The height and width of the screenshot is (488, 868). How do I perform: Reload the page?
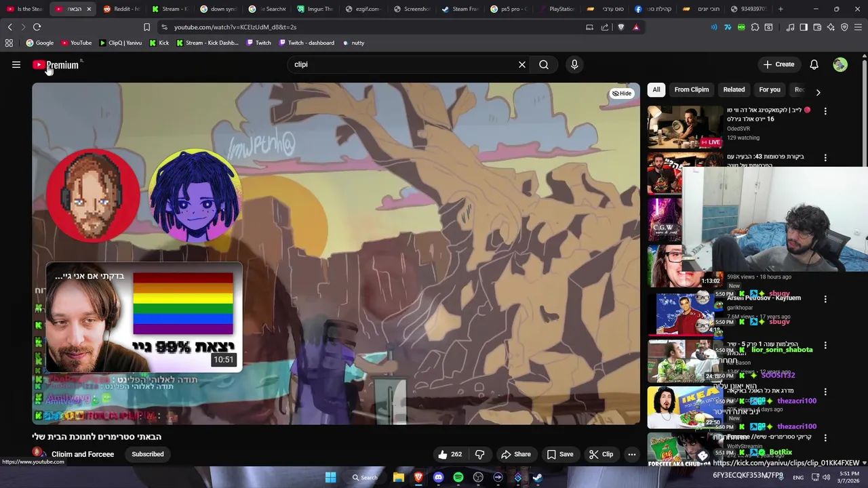37,27
